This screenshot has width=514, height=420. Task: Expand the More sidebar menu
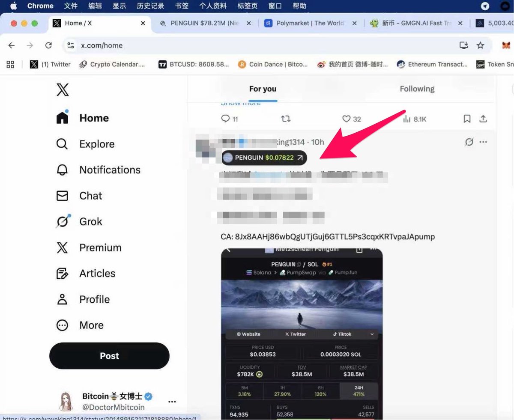[x=80, y=325]
